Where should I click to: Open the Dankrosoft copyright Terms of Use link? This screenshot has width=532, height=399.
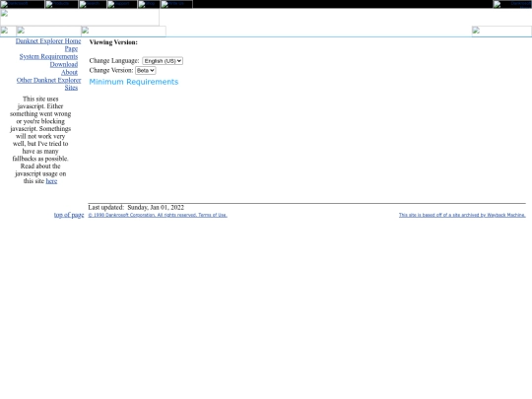[x=158, y=215]
